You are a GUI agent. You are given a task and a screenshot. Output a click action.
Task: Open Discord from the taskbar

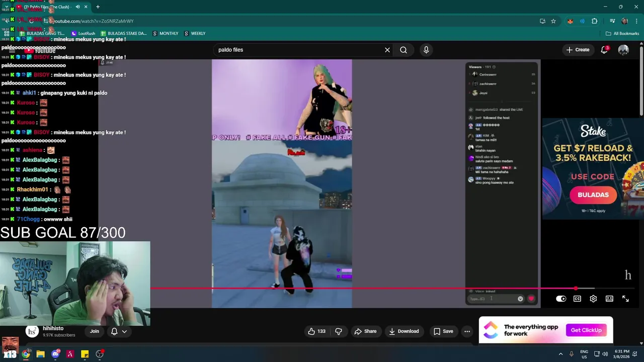(x=55, y=354)
